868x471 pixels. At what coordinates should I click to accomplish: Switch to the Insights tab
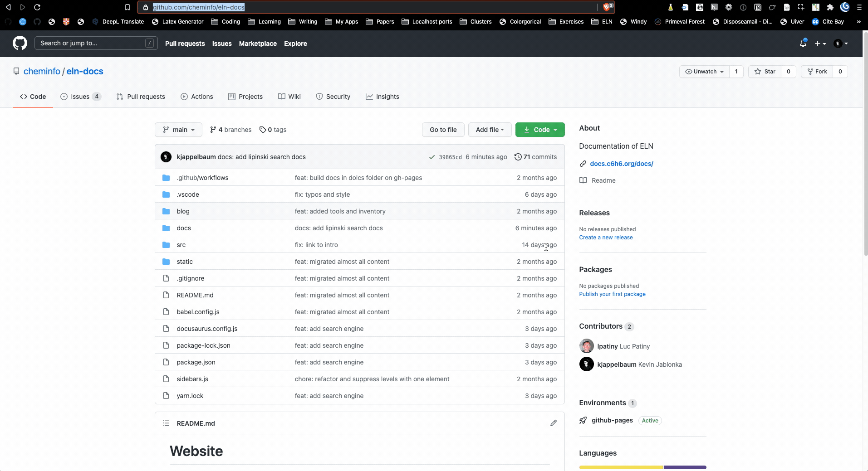click(x=383, y=97)
